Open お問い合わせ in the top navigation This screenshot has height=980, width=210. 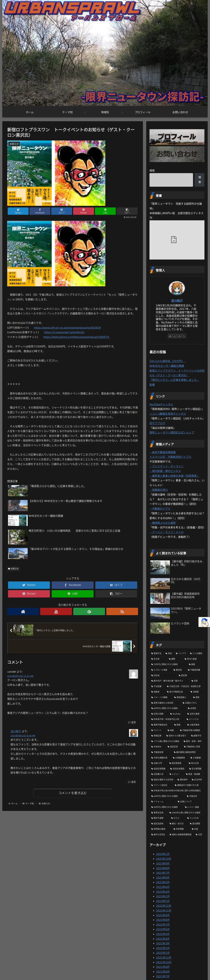180,112
